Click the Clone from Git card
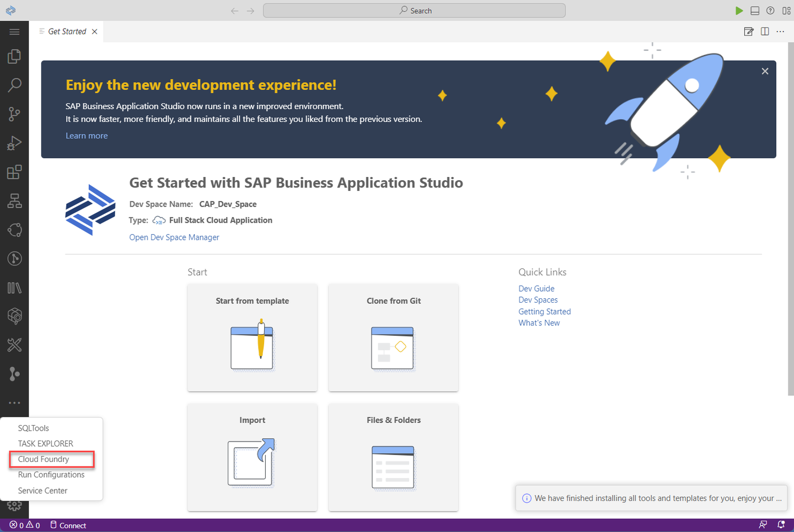The height and width of the screenshot is (532, 794). pyautogui.click(x=394, y=337)
